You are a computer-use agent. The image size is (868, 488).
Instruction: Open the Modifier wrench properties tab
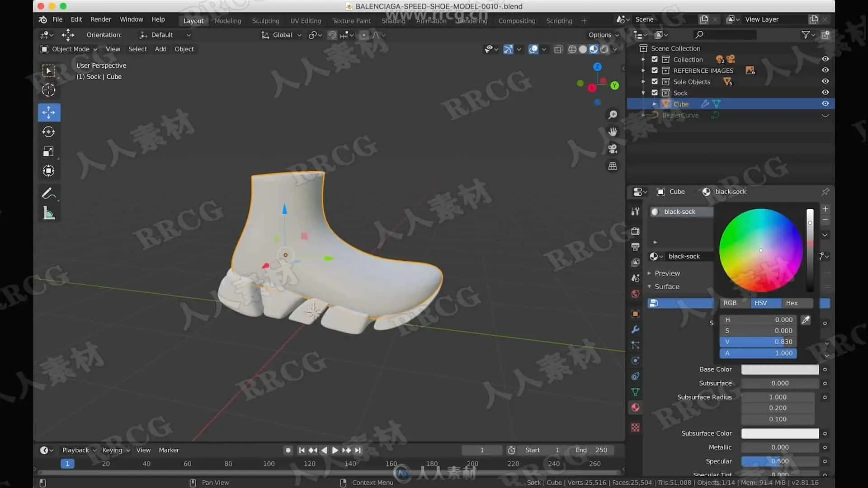[635, 329]
